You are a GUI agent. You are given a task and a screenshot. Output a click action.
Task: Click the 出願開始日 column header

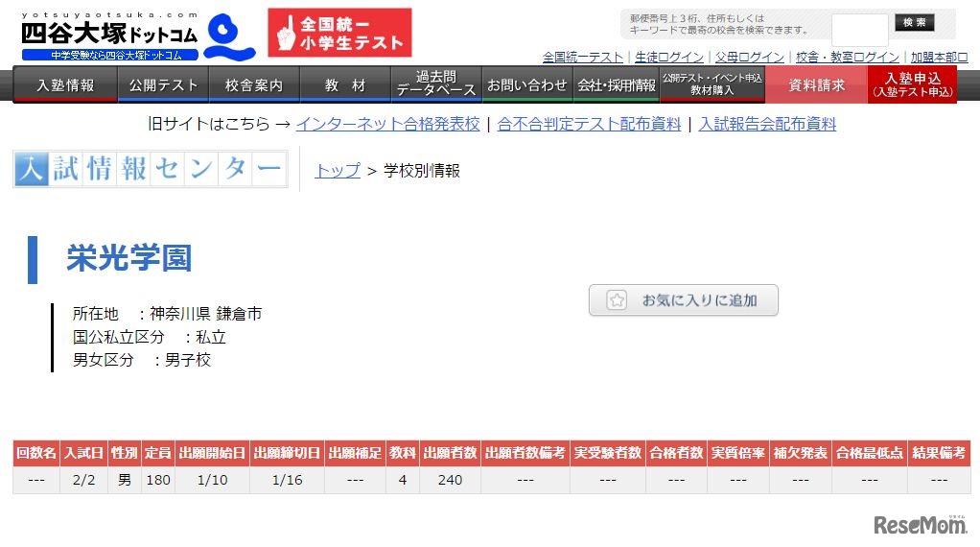pos(212,453)
